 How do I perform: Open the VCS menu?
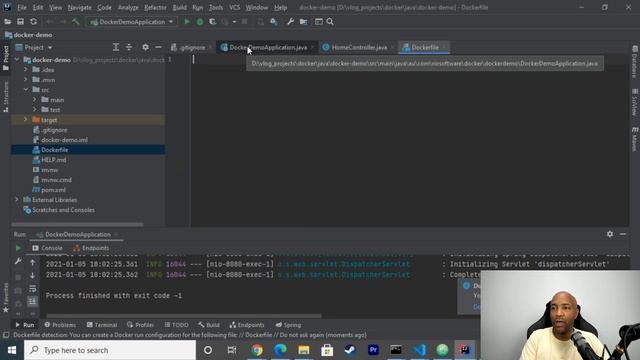point(234,7)
